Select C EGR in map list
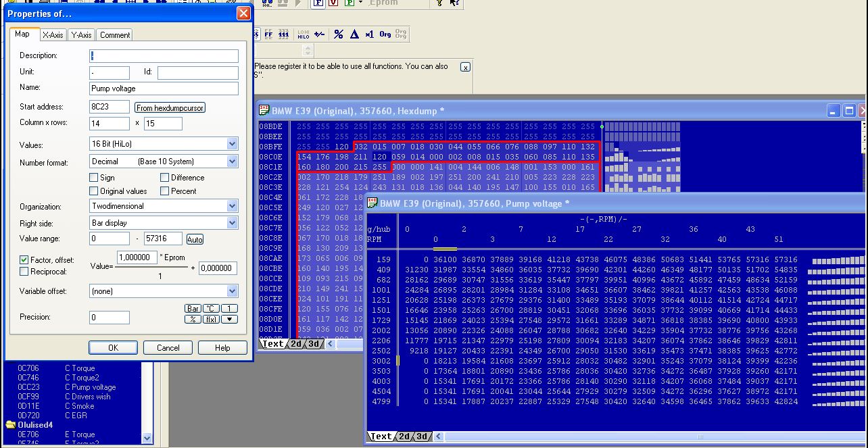Image resolution: width=868 pixels, height=448 pixels. [x=76, y=416]
